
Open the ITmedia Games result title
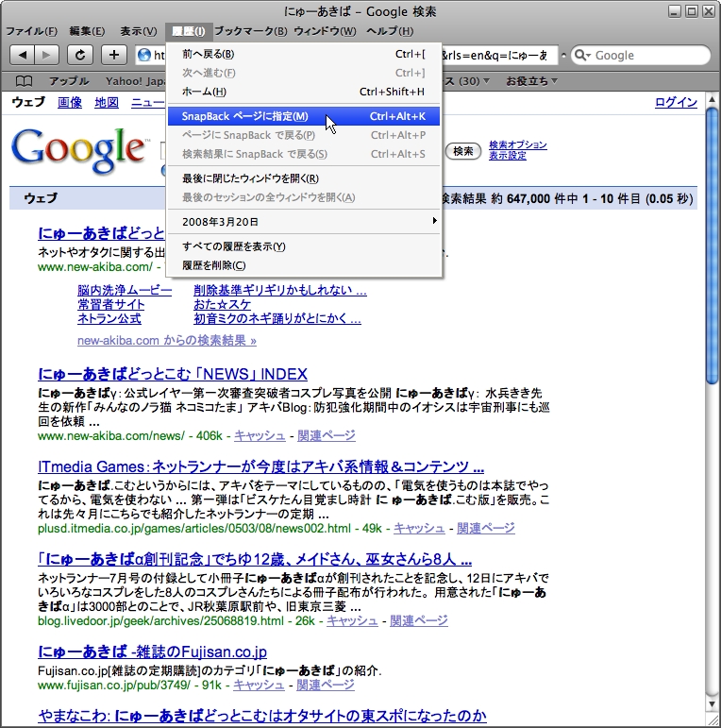tap(260, 466)
